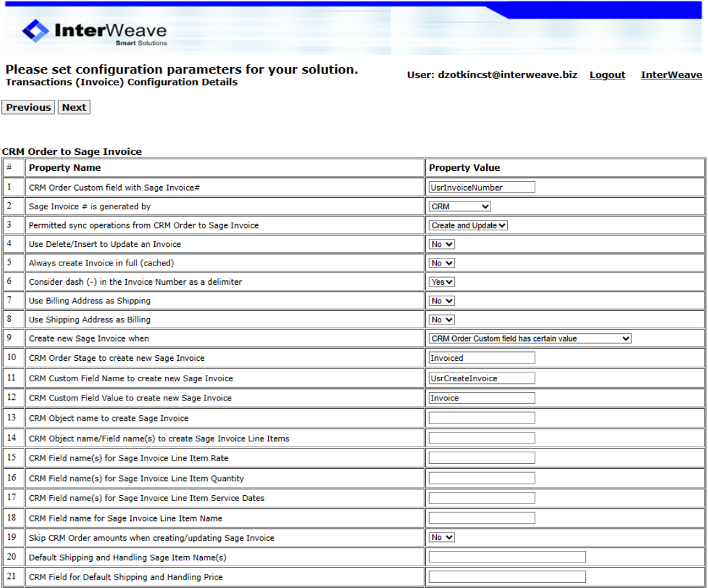This screenshot has height=588, width=708.
Task: Open the InterWeave link at top right
Action: (x=672, y=75)
